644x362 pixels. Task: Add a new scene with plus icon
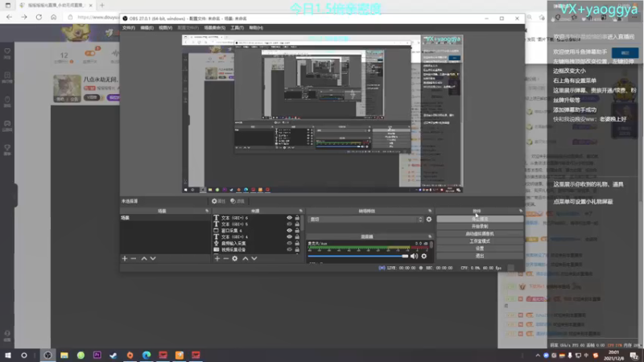pyautogui.click(x=125, y=258)
